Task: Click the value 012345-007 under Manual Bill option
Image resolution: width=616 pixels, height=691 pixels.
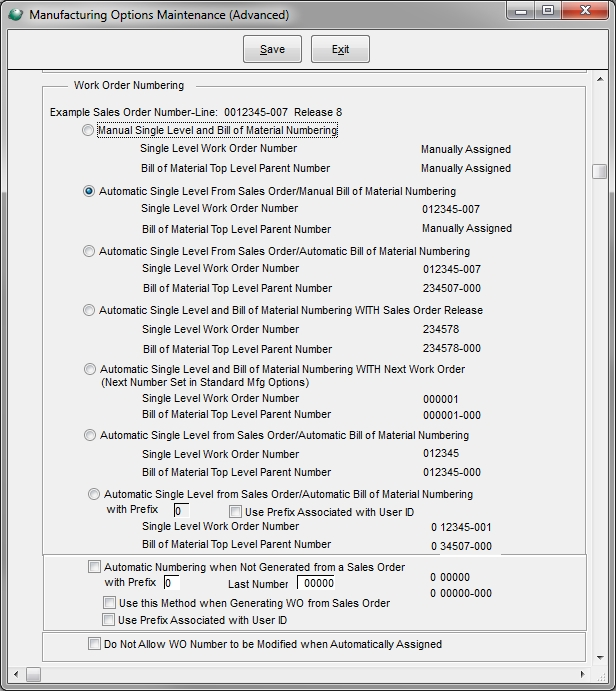Action: click(x=451, y=209)
